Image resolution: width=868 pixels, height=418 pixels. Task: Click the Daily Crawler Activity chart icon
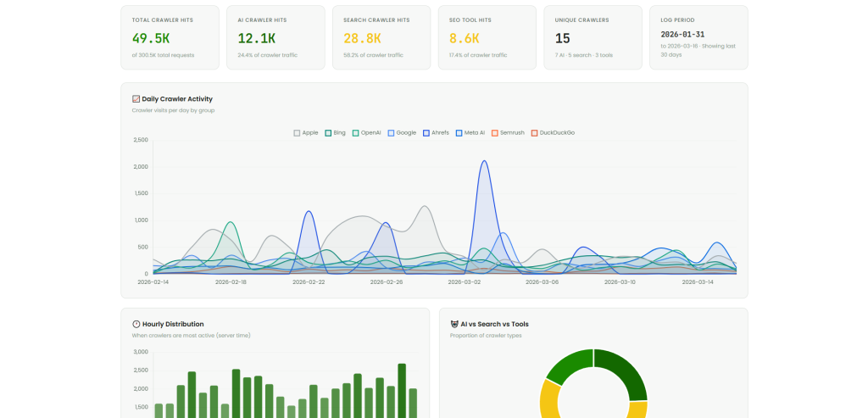[136, 99]
